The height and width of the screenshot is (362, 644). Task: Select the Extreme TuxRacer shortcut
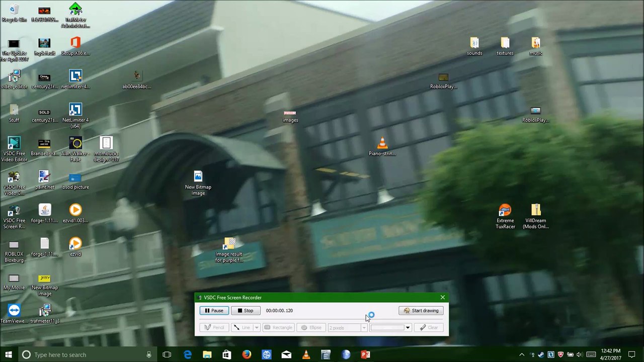[505, 217]
